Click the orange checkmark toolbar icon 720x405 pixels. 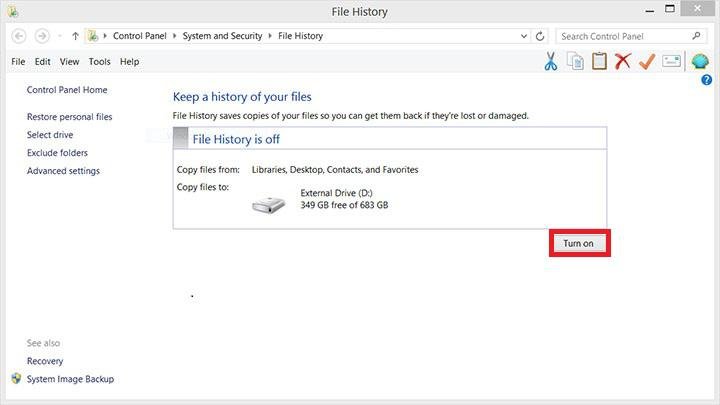pyautogui.click(x=647, y=62)
